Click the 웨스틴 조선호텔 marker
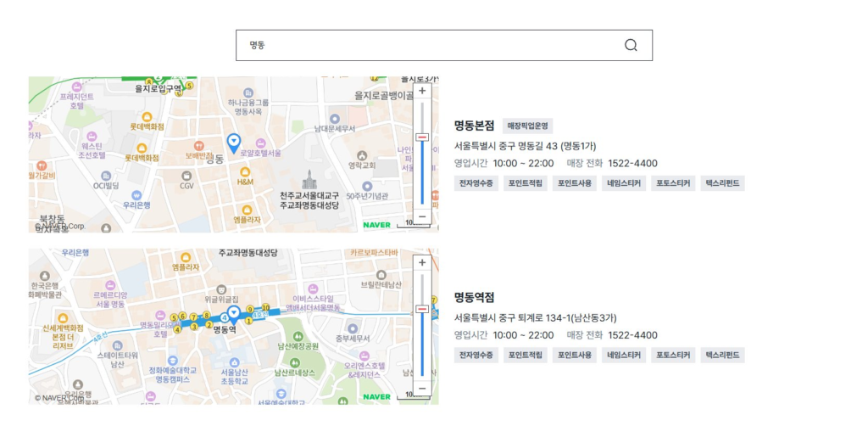Screen dimensions: 868x426 [92, 136]
